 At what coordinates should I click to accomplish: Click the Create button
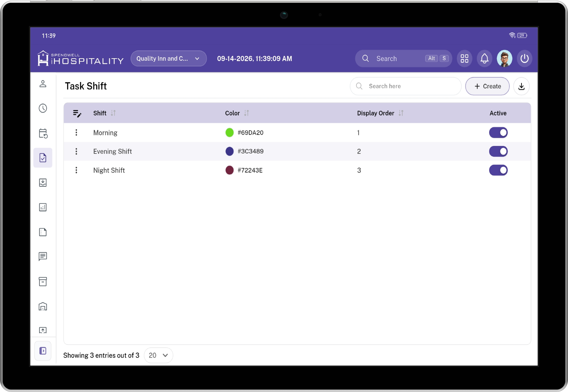[x=487, y=86]
